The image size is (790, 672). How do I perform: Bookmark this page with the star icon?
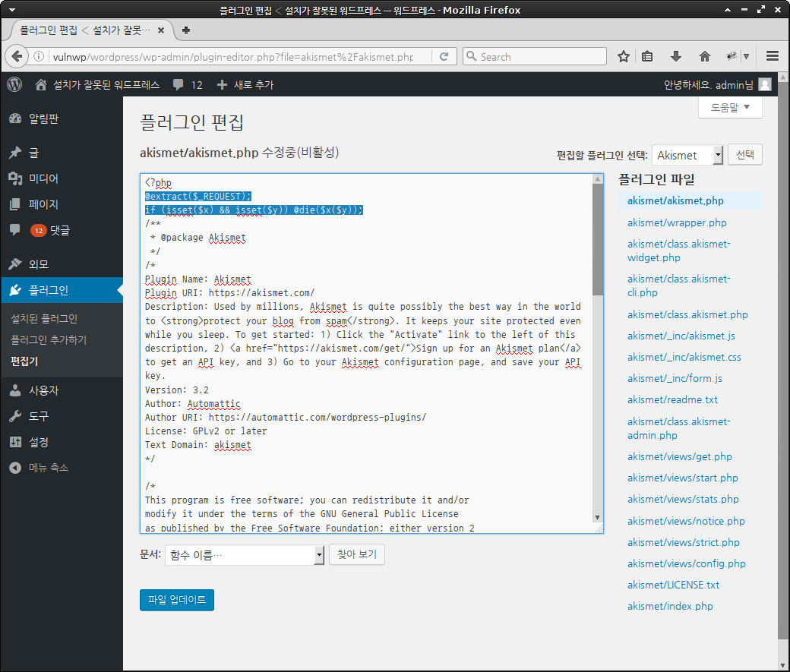pyautogui.click(x=623, y=56)
